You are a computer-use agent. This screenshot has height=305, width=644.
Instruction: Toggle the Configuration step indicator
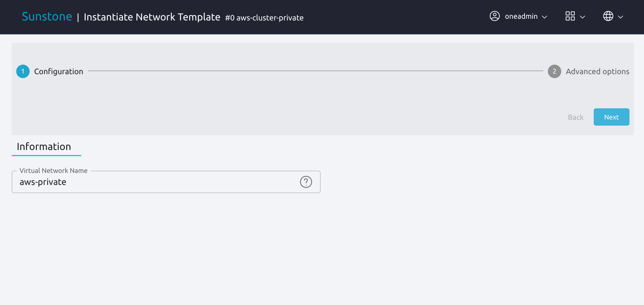(23, 71)
